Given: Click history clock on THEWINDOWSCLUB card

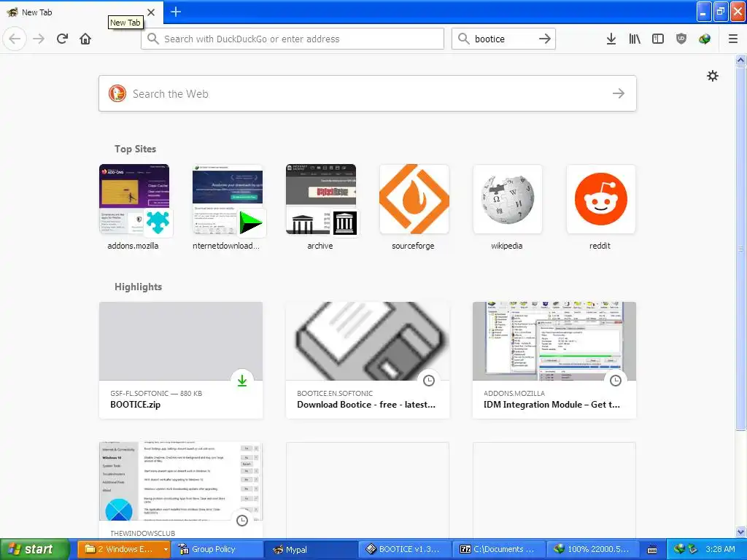Looking at the screenshot, I should [x=242, y=521].
